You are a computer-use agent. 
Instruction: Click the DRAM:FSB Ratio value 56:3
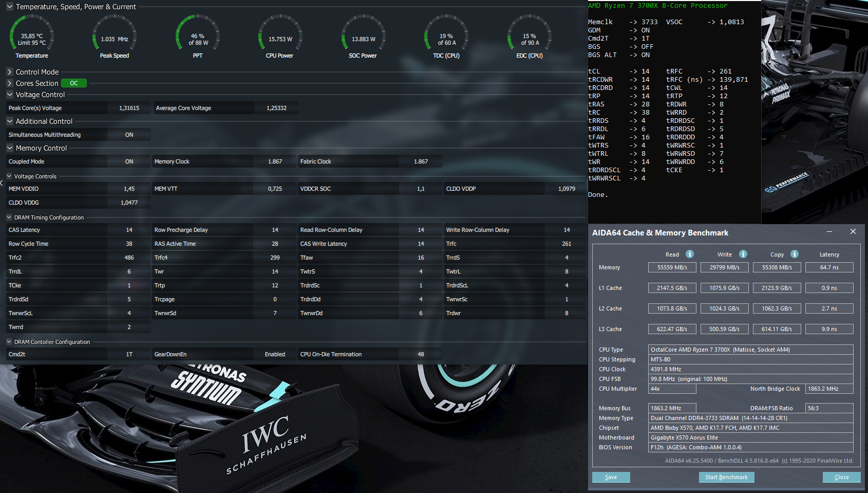click(x=829, y=408)
